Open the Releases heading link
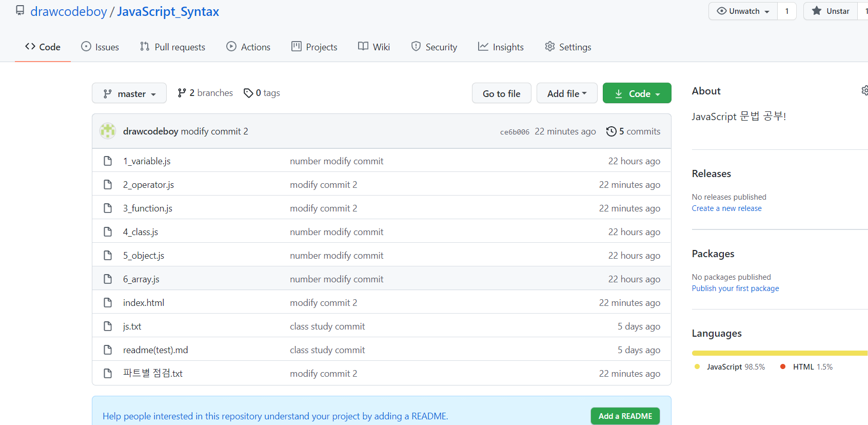Viewport: 868px width, 425px height. pos(712,173)
